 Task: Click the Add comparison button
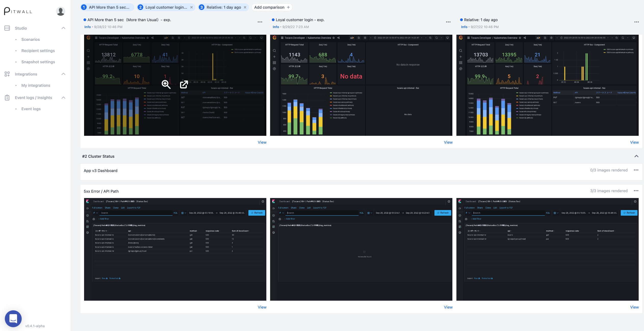pos(271,7)
